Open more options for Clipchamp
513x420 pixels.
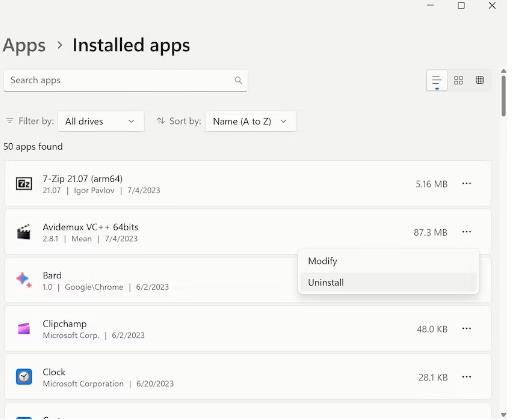click(466, 329)
